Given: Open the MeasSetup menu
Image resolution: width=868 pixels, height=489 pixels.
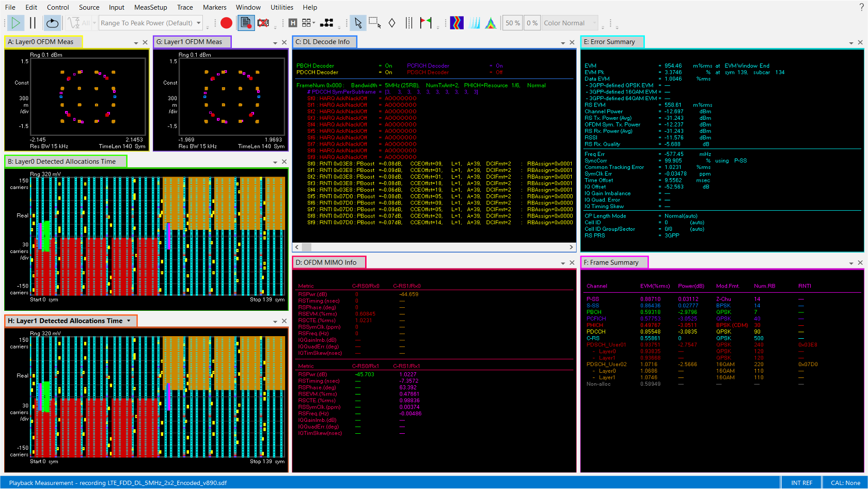Looking at the screenshot, I should pos(150,7).
